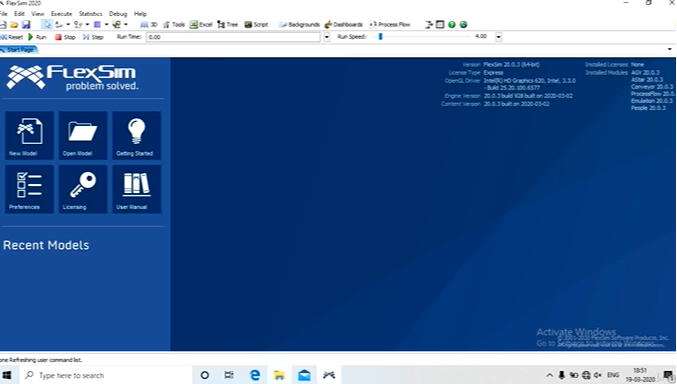Screen dimensions: 677x384
Task: Click the FlexSim 20.0.3 (64-bit) version text
Action: 512,65
